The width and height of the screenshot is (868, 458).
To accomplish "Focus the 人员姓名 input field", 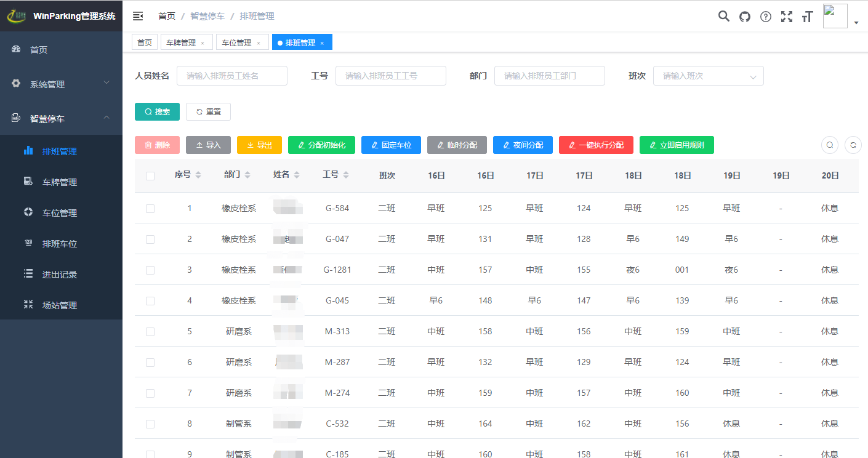I will pyautogui.click(x=231, y=76).
